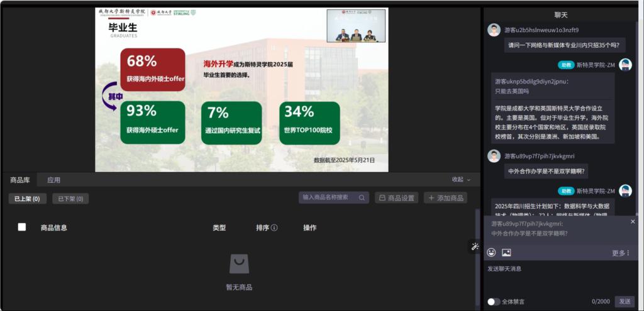Open the 更多 options in chat
644x311 pixels.
tap(621, 253)
